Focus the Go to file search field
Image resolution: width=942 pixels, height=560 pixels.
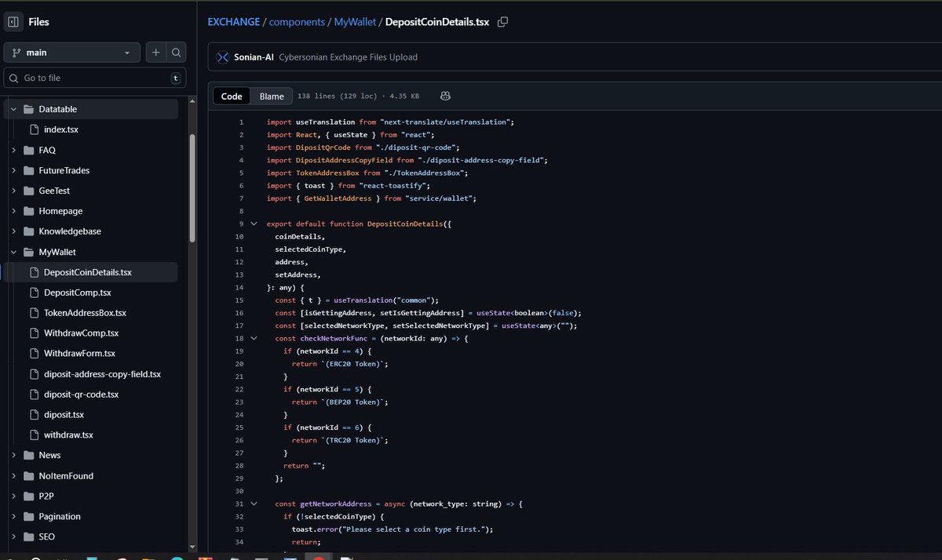coord(94,78)
